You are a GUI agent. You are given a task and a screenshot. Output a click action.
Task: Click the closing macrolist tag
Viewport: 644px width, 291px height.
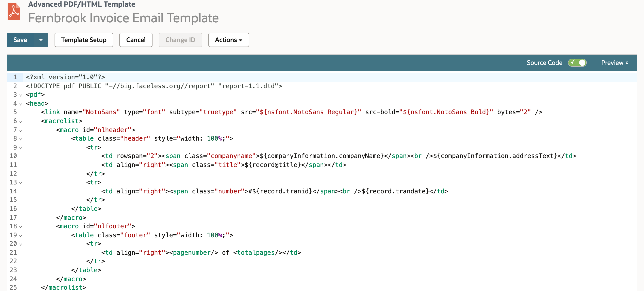[x=64, y=287]
